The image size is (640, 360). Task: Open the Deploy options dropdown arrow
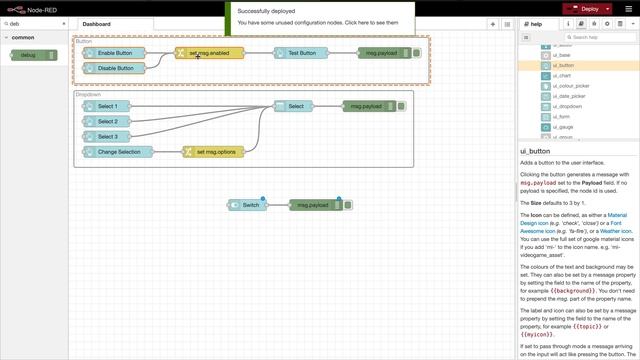pos(607,9)
